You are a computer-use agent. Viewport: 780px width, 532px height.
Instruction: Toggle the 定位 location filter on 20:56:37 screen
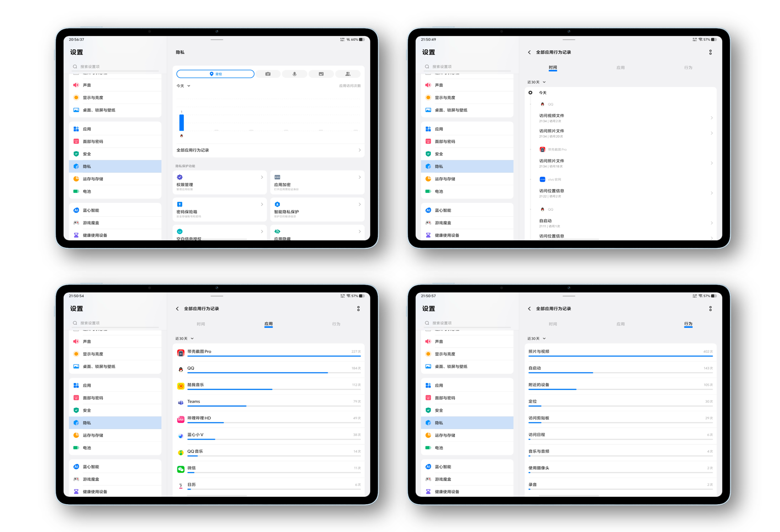[215, 74]
